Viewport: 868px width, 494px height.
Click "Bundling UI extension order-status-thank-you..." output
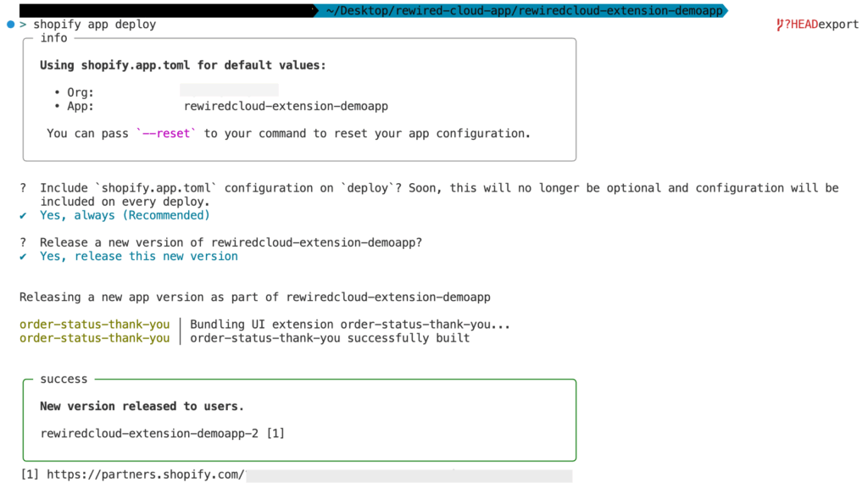[x=350, y=325]
